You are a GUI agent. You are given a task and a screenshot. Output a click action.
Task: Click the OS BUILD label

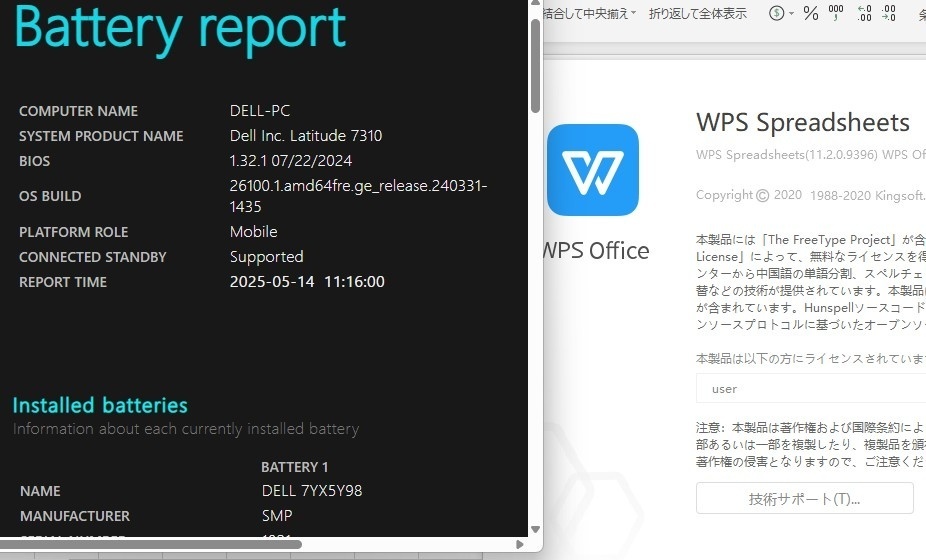[x=50, y=196]
